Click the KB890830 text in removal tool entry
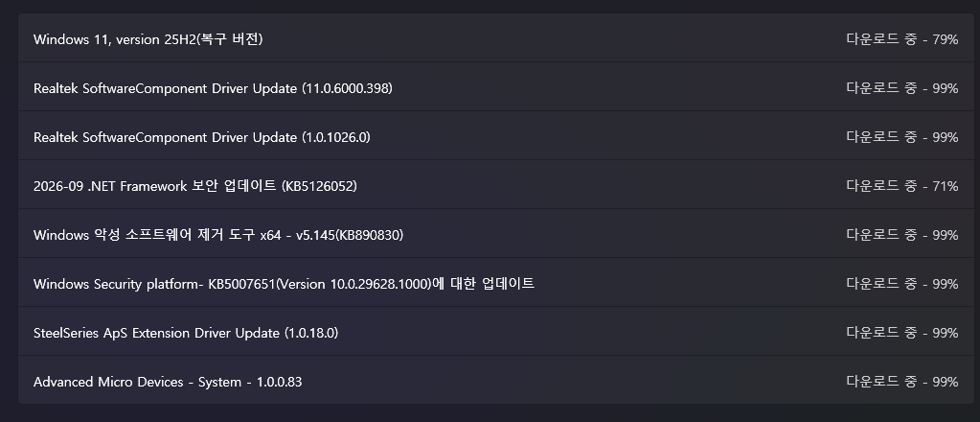The image size is (980, 422). coord(370,235)
